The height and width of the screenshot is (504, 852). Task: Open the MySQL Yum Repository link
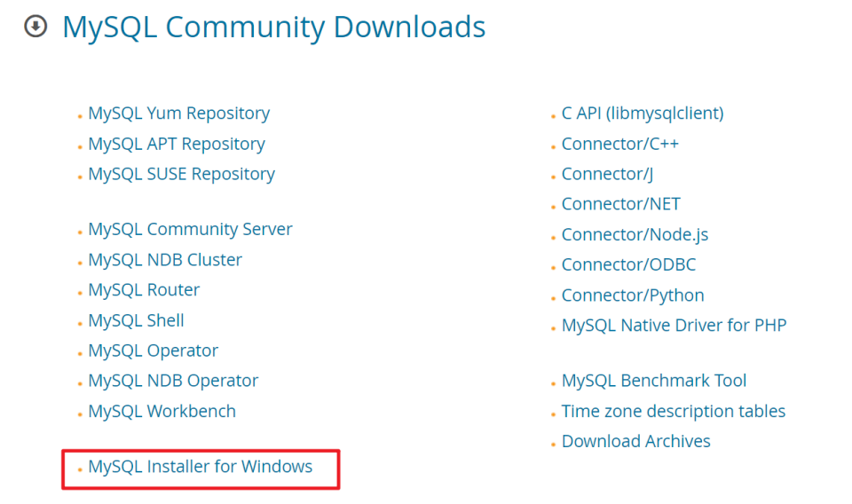(178, 114)
